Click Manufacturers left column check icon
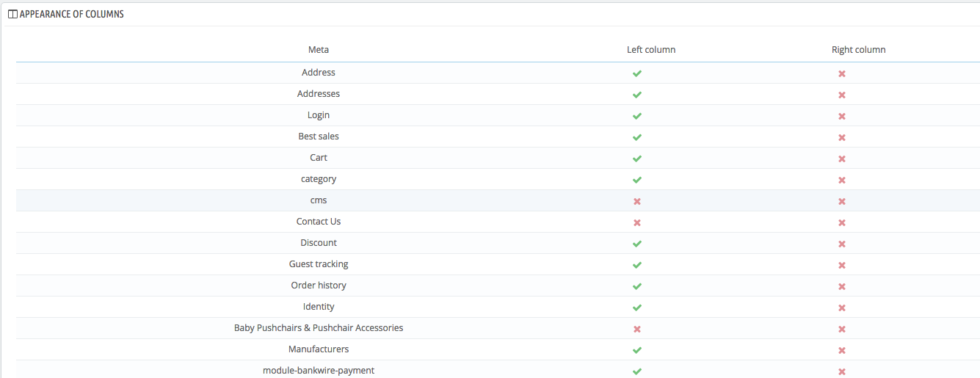This screenshot has width=980, height=378. 637,350
